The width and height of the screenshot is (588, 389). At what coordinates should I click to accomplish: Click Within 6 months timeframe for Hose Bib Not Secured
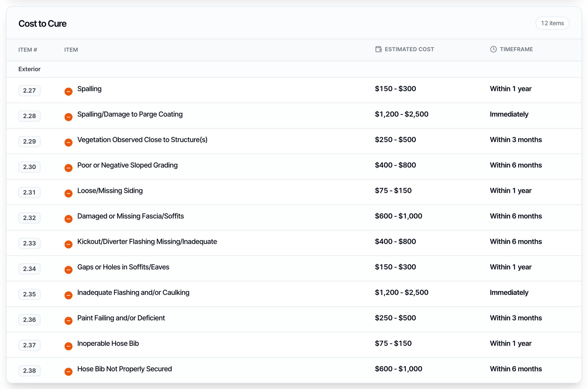tap(516, 369)
